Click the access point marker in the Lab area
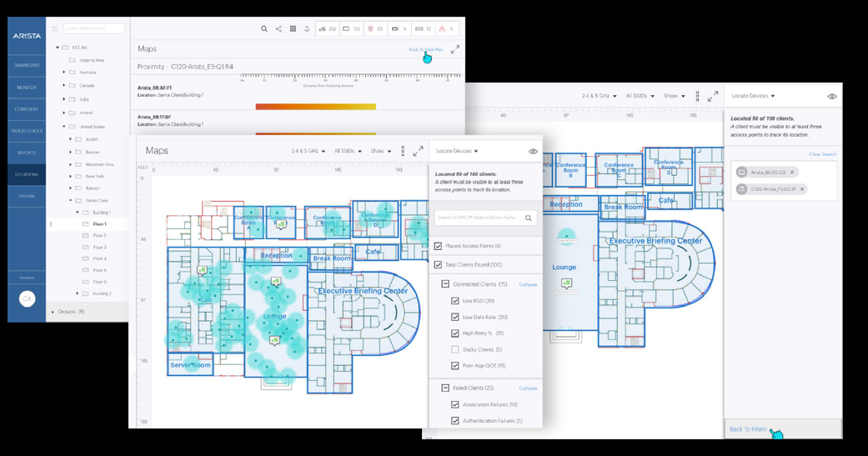The image size is (868, 456). [203, 269]
